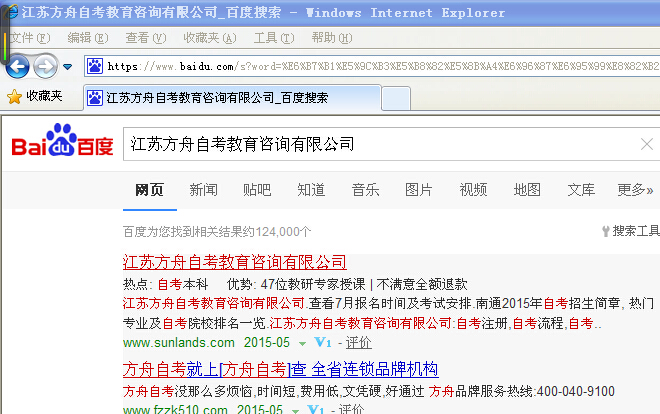This screenshot has width=660, height=414.
Task: Switch to the 图片 search category
Action: 419,190
